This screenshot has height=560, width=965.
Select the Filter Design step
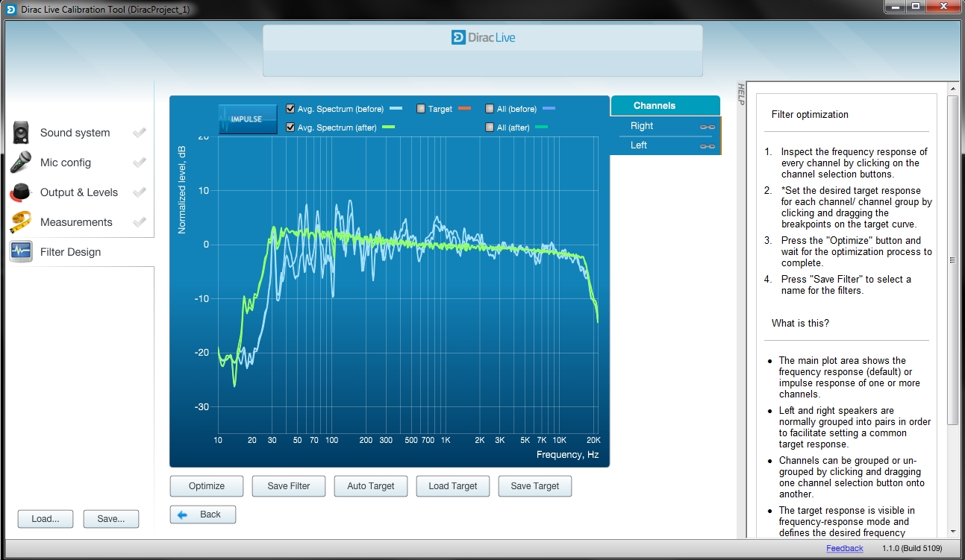coord(78,252)
